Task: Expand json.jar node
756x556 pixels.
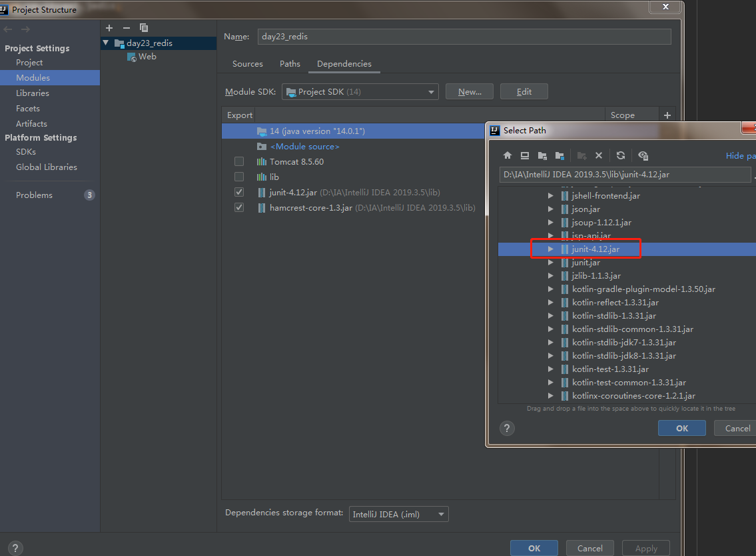Action: click(x=551, y=209)
